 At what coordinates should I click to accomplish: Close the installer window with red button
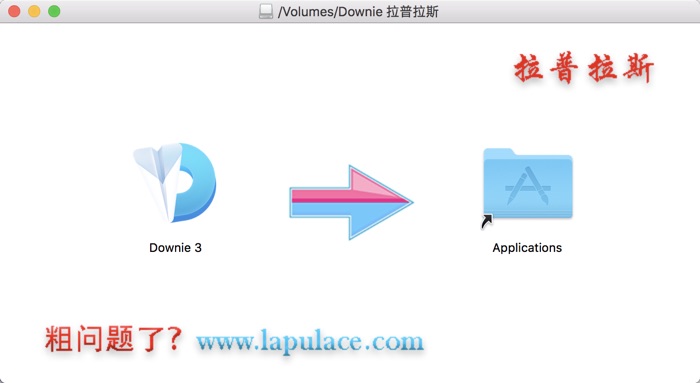[14, 11]
